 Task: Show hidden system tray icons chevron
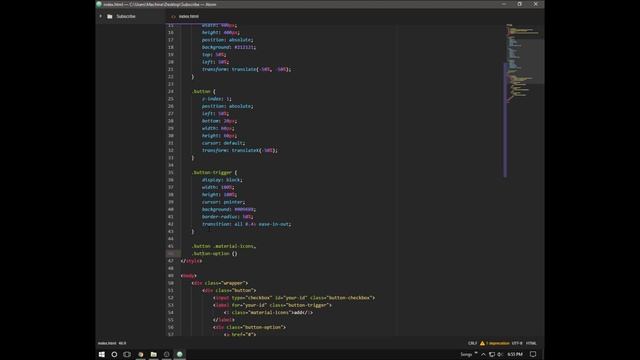[x=483, y=354]
